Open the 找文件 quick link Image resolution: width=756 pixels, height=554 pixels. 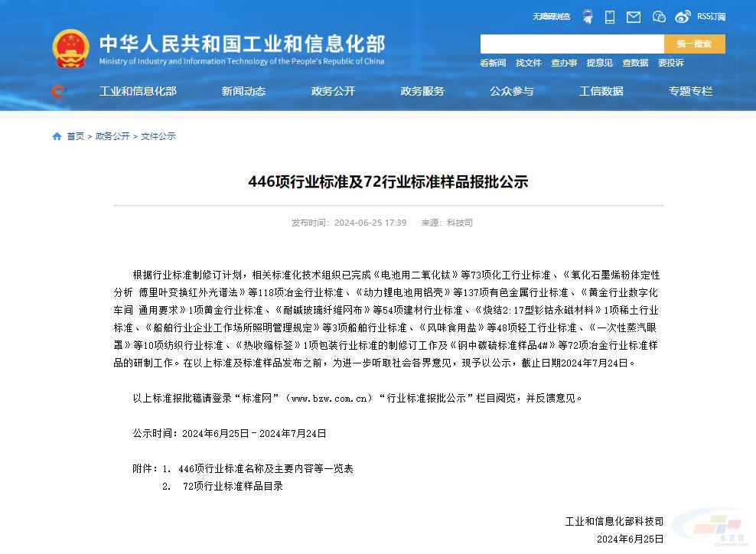(528, 63)
